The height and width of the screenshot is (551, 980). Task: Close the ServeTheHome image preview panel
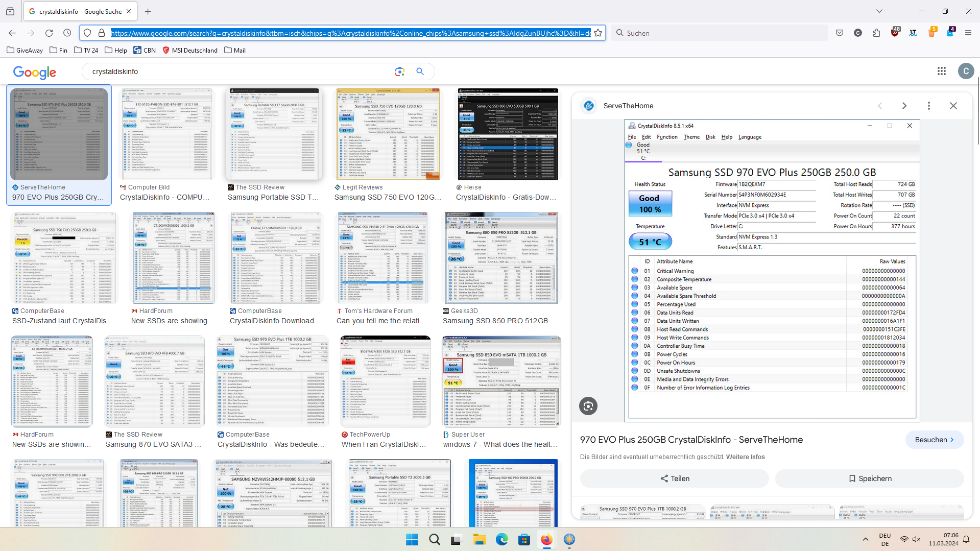(x=953, y=106)
